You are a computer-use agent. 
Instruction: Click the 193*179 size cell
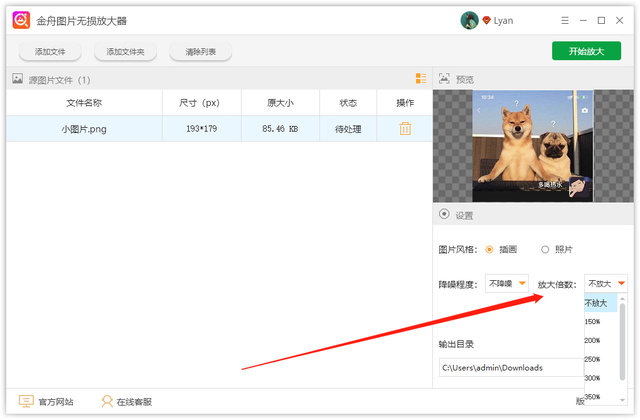point(202,129)
